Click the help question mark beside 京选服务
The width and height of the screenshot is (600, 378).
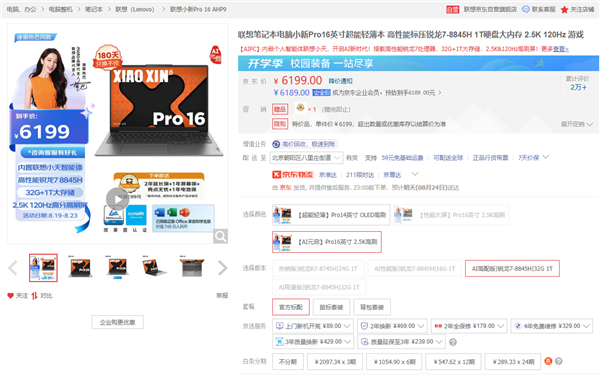(453, 342)
